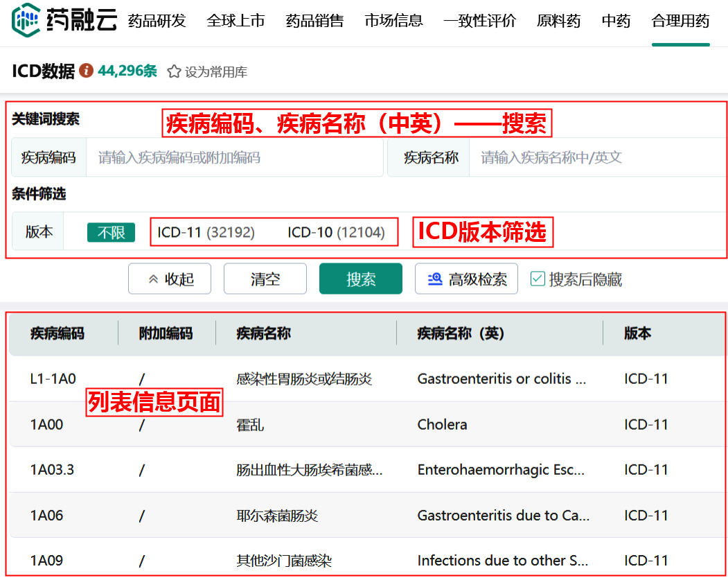Viewport: 728px width, 578px height.
Task: Open the 全球上市 menu
Action: click(x=236, y=21)
